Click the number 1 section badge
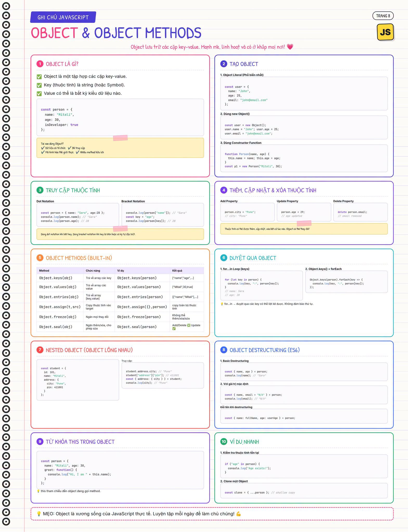This screenshot has width=408, height=532. pos(40,64)
